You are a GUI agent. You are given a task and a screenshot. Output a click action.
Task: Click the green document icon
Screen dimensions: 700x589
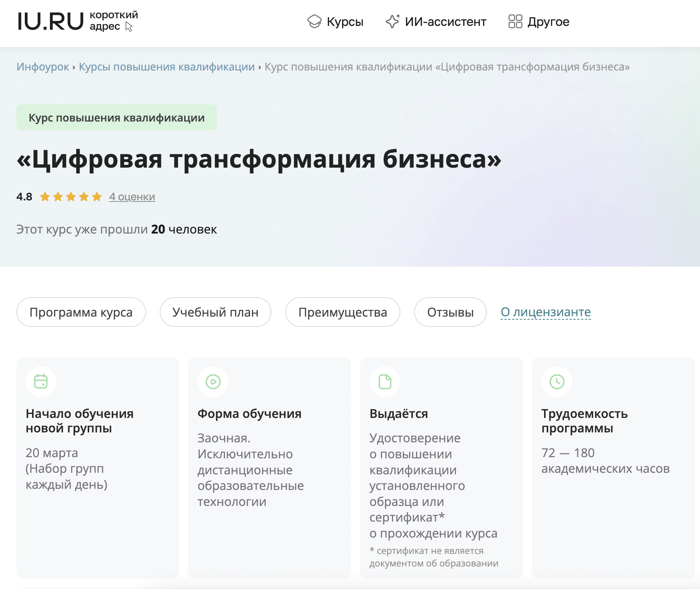[385, 381]
